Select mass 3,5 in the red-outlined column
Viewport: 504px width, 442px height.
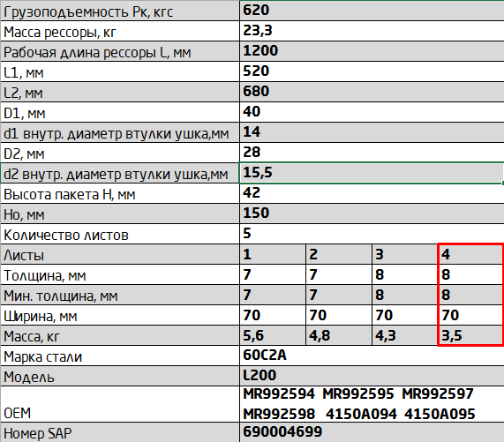(x=470, y=335)
